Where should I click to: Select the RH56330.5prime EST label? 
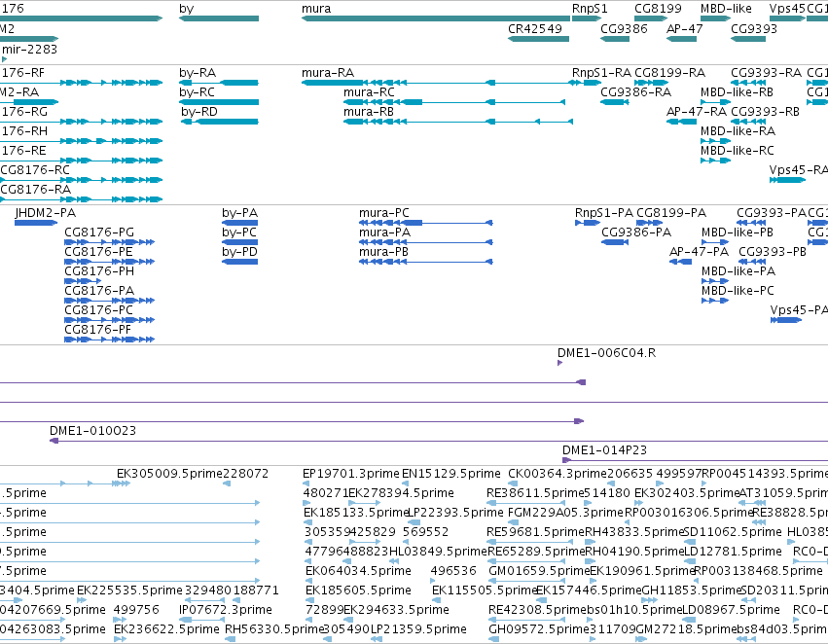[274, 629]
